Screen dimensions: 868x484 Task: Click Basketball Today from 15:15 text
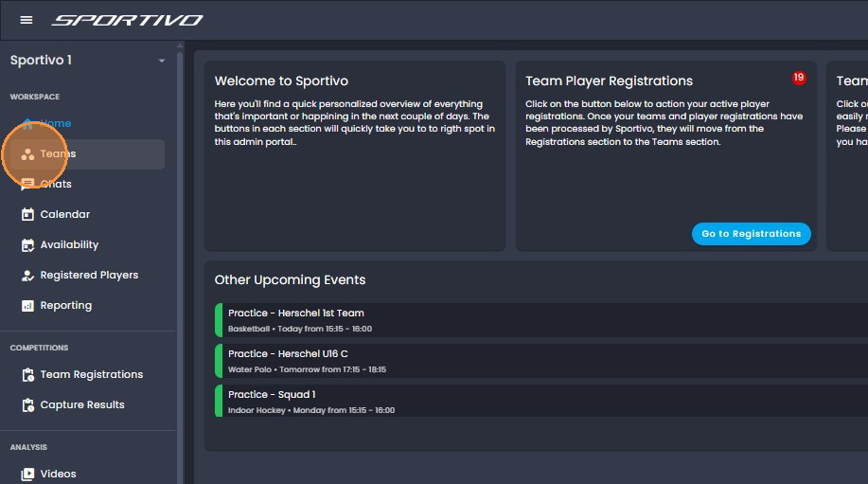(300, 329)
